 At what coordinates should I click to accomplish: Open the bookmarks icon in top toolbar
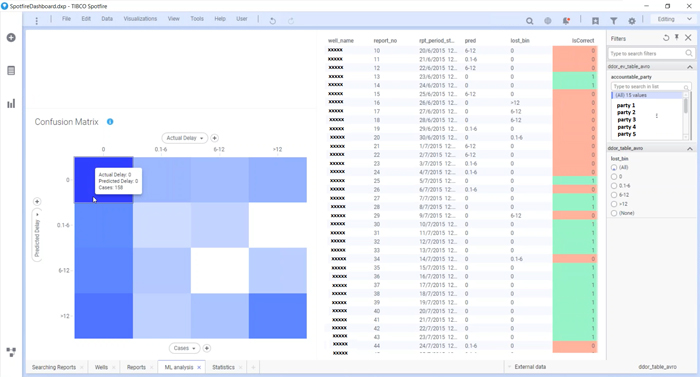595,21
